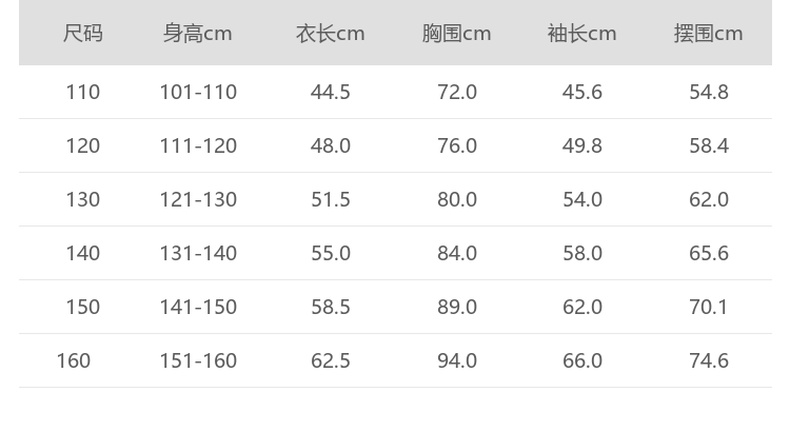This screenshot has width=790, height=431.
Task: Click the 45.6 袖长 value
Action: tap(582, 92)
